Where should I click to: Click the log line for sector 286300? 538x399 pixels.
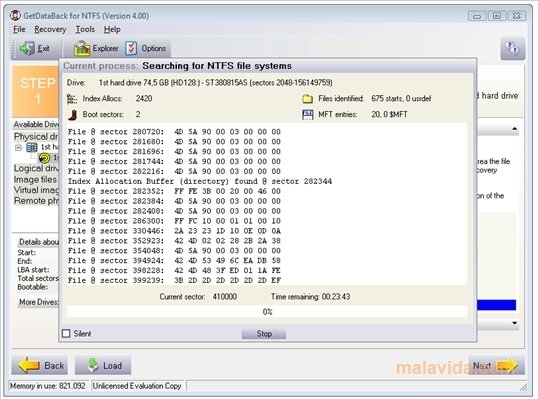[x=174, y=221]
